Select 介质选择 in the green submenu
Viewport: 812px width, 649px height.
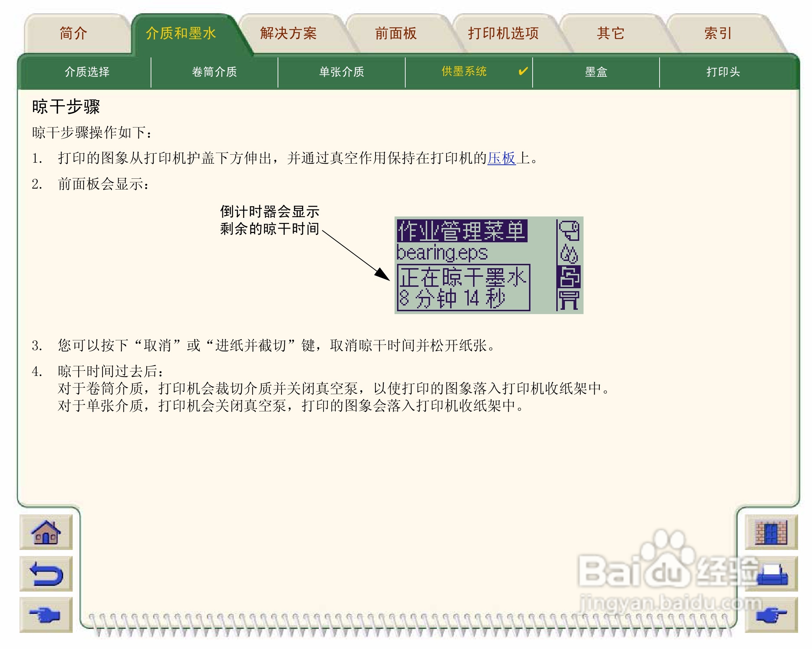point(87,71)
